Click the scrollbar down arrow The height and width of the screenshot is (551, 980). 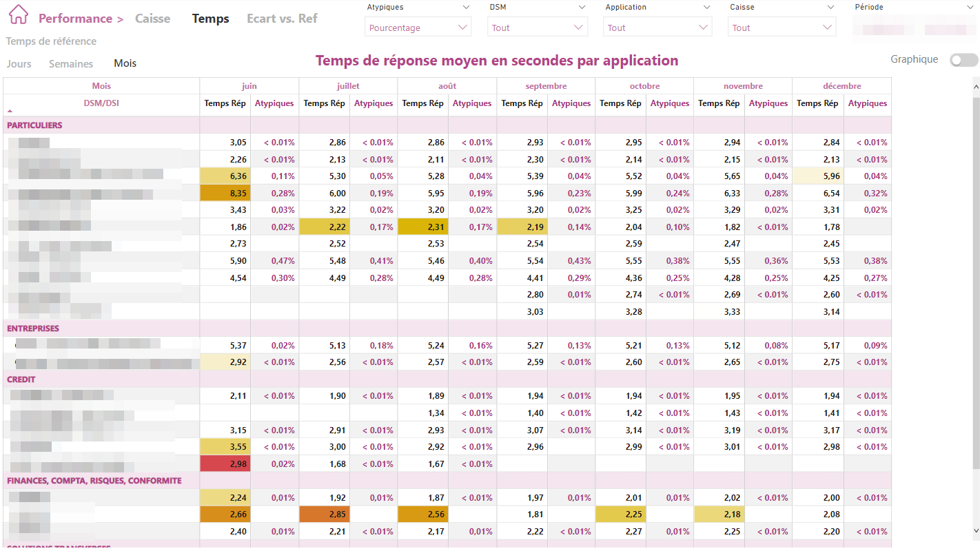pyautogui.click(x=976, y=530)
